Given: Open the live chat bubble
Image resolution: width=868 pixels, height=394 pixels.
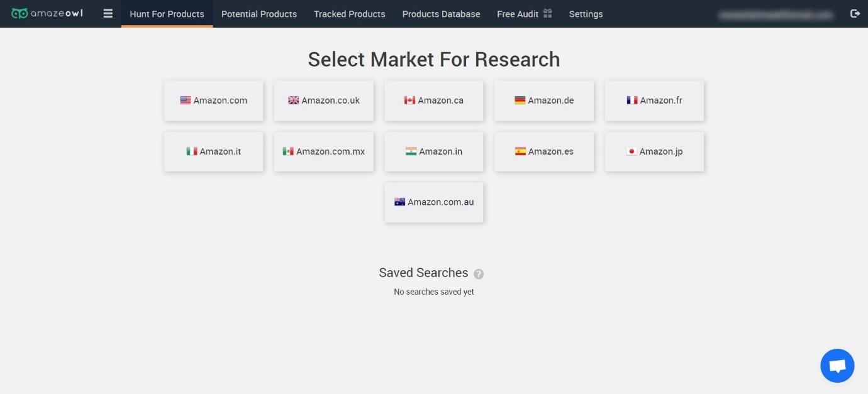Looking at the screenshot, I should [837, 366].
